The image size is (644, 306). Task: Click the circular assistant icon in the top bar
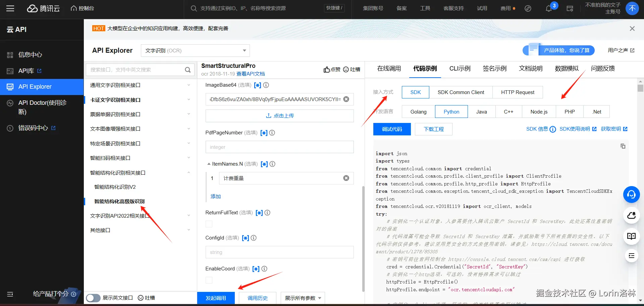(528, 8)
